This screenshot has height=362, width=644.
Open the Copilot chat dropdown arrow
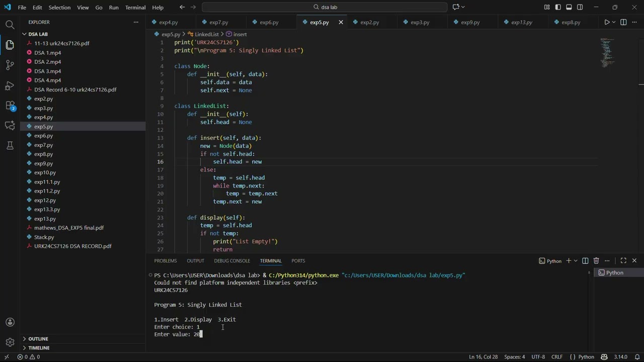(x=463, y=7)
